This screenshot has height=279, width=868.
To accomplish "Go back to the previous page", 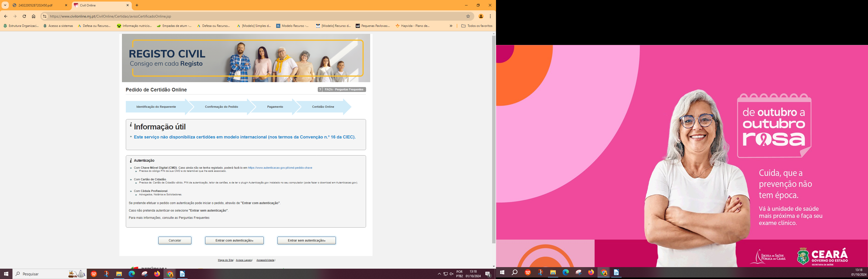I will pyautogui.click(x=6, y=16).
